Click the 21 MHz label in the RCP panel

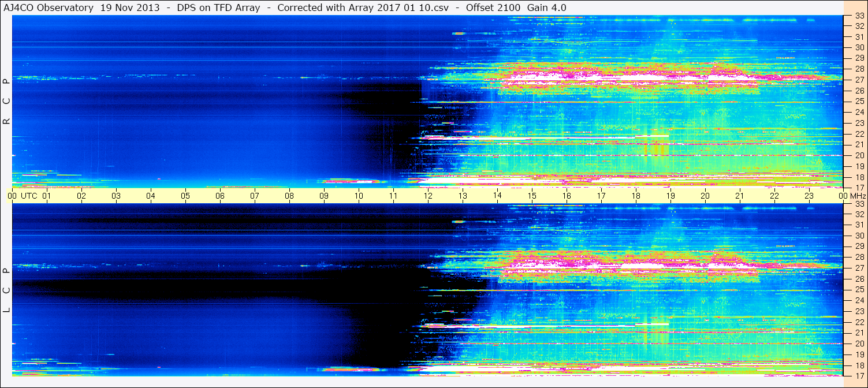(859, 144)
